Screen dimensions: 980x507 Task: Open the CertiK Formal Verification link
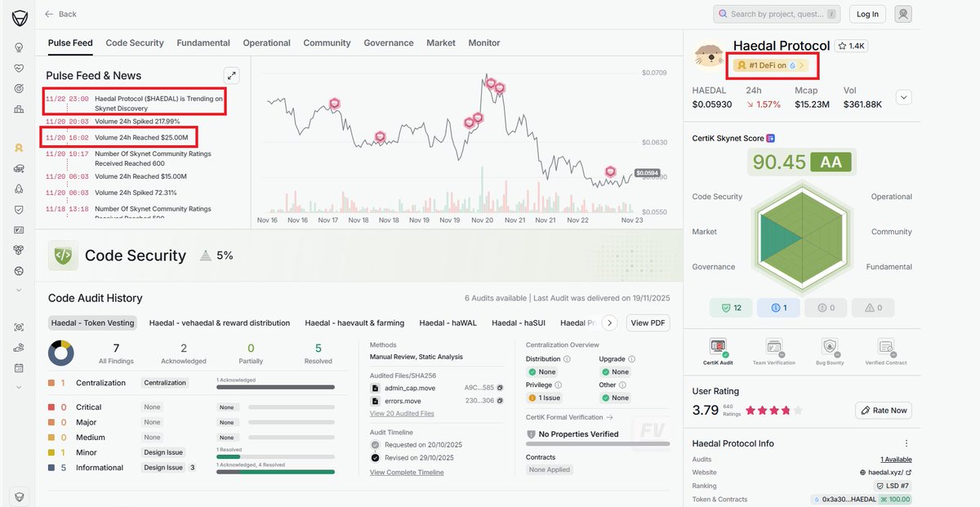point(569,417)
